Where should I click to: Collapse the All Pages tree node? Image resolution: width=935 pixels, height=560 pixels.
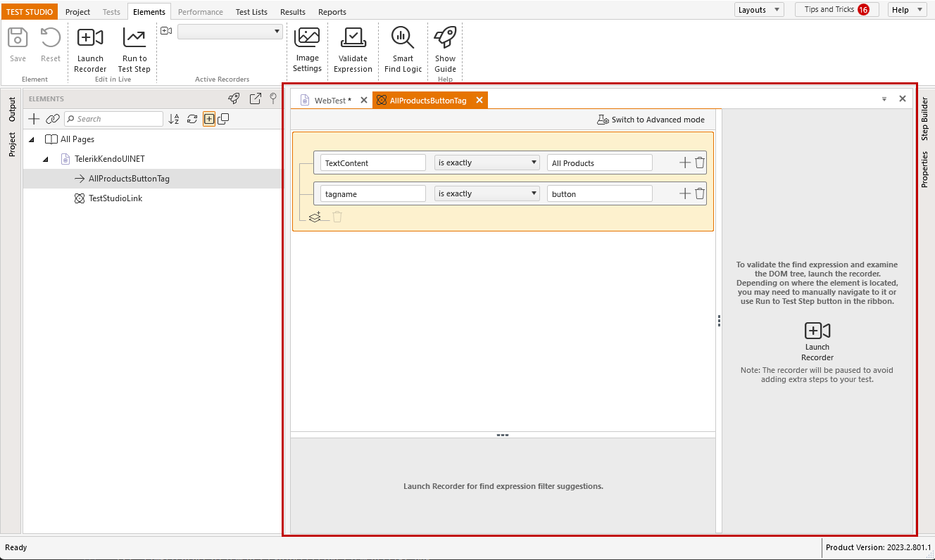pos(32,139)
